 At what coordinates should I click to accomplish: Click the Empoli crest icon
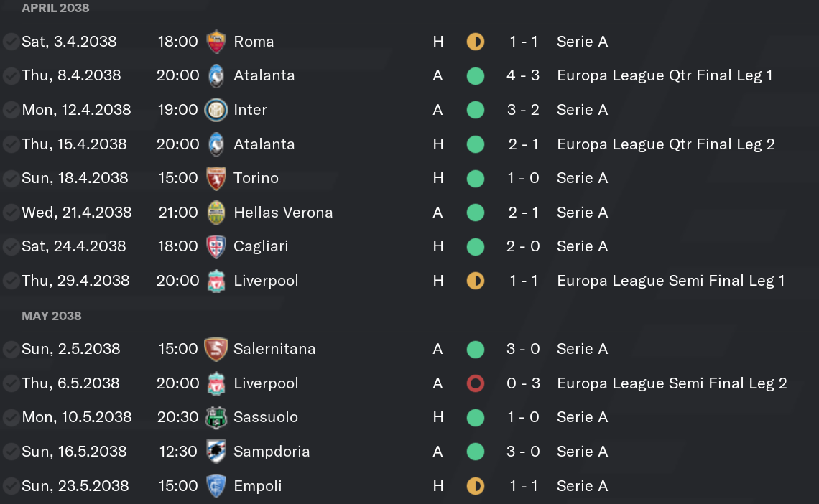click(216, 486)
